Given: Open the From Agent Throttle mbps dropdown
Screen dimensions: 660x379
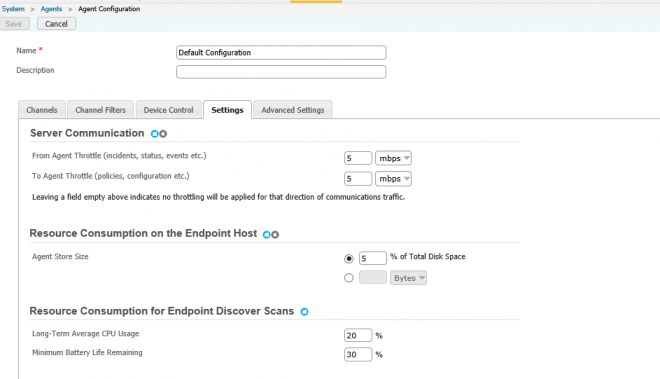Looking at the screenshot, I should tap(393, 158).
